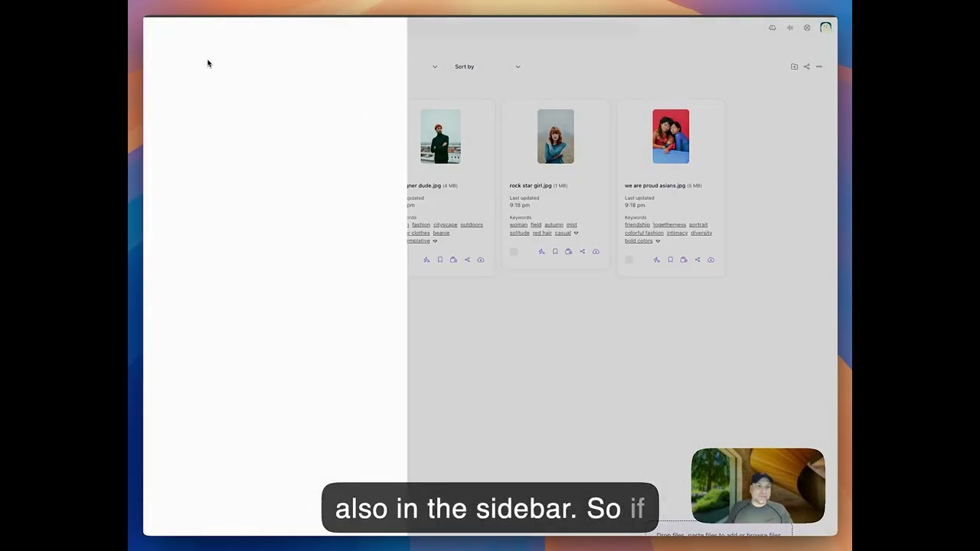Click the 'colorful fashion' keyword
980x551 pixels.
pos(644,233)
